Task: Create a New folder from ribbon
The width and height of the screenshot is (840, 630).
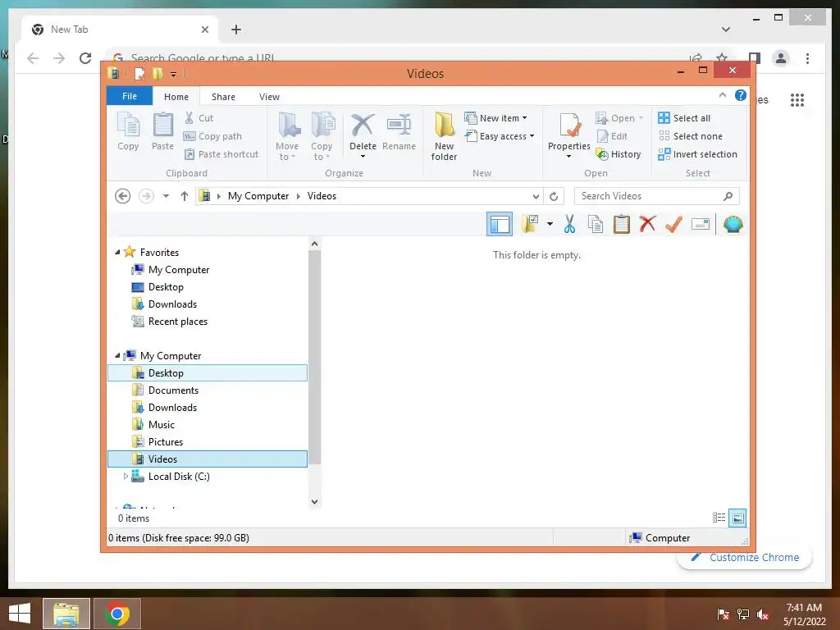Action: (x=444, y=136)
